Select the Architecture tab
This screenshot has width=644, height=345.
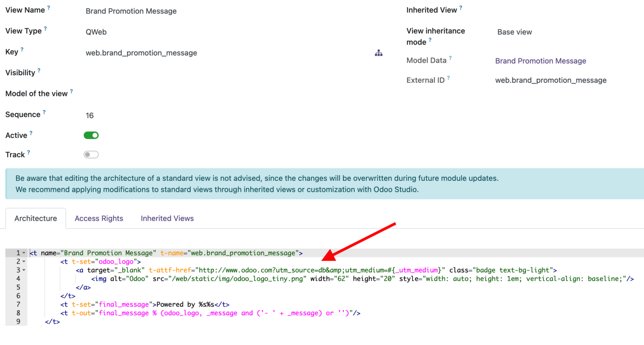36,218
